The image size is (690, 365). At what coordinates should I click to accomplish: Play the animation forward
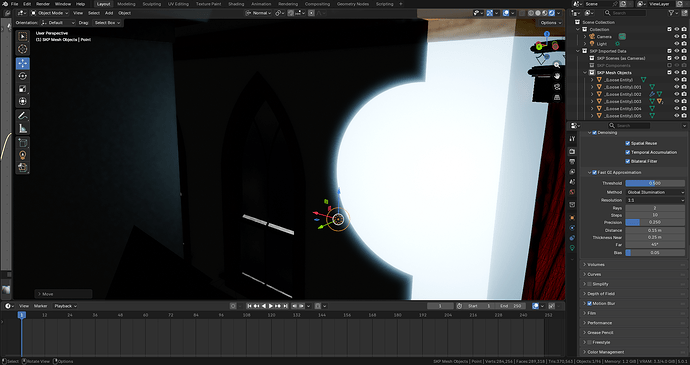271,306
